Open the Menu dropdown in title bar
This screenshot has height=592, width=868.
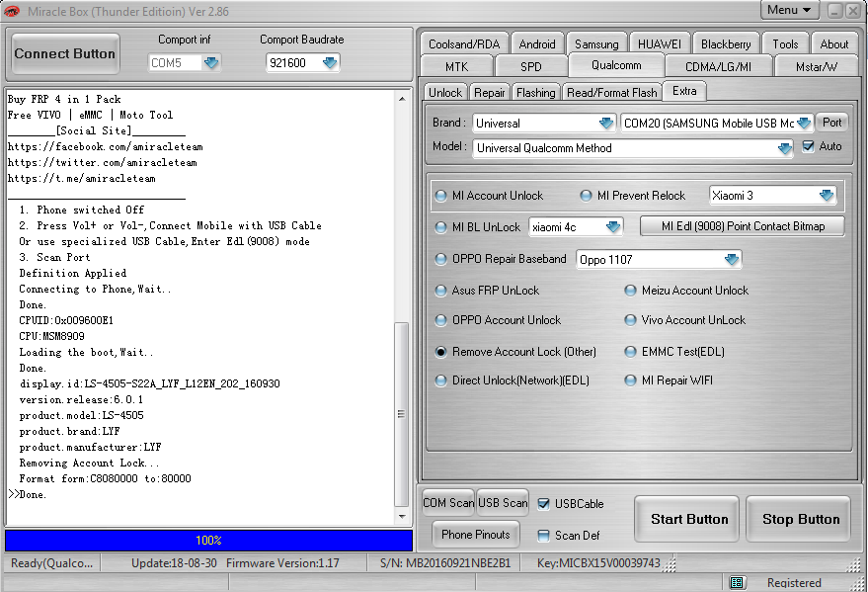789,10
